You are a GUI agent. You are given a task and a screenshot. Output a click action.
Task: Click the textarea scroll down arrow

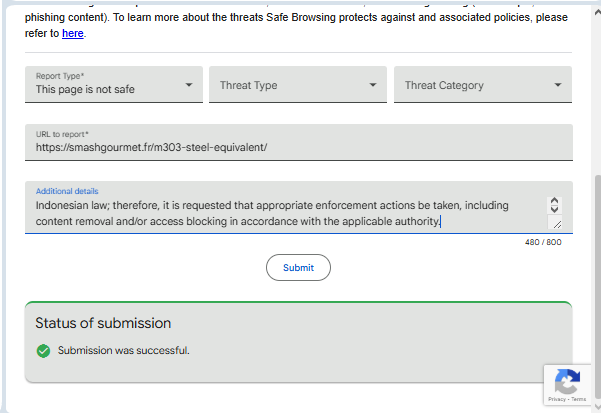click(555, 211)
